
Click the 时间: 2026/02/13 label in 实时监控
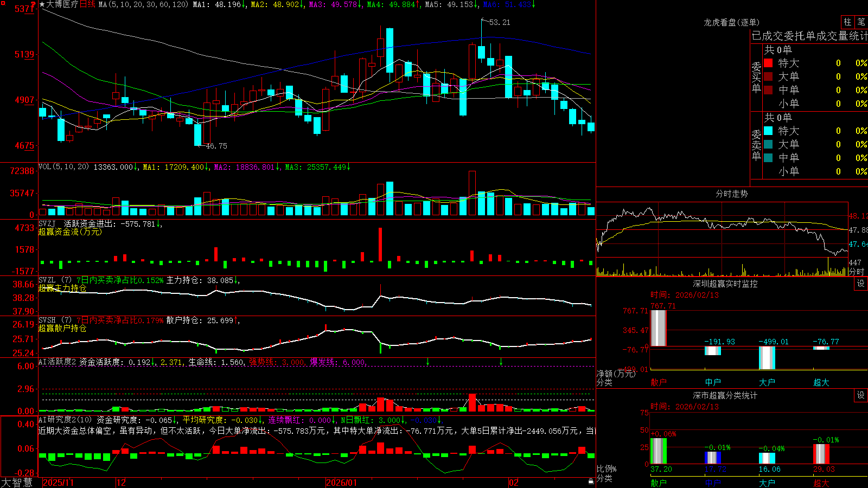(x=685, y=295)
